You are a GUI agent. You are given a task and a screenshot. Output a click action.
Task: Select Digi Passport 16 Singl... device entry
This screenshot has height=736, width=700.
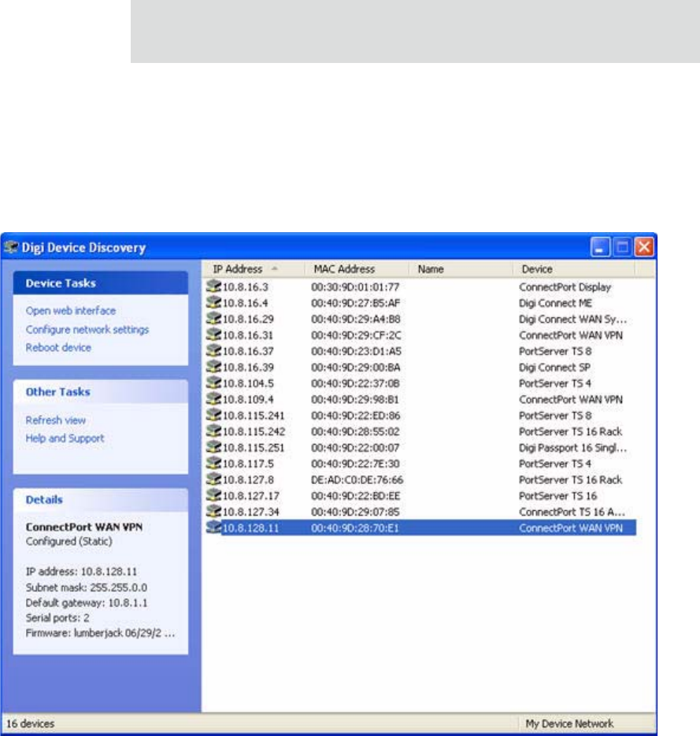pos(572,448)
